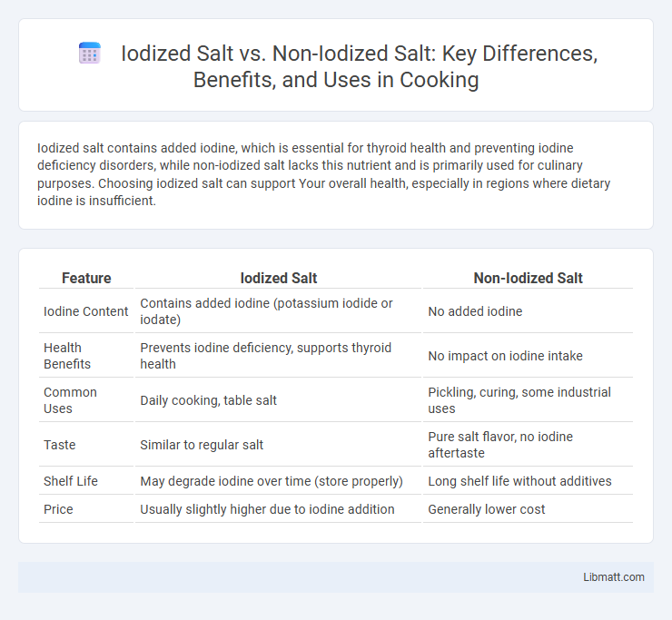Click the 'Iodine Content' row label
Screen dimensions: 672x620
pos(85,311)
